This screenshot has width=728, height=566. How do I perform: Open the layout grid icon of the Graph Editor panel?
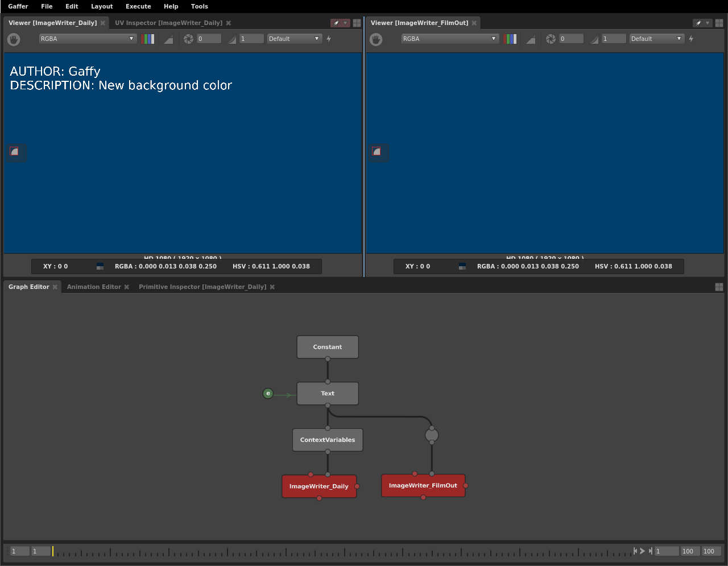pos(719,287)
